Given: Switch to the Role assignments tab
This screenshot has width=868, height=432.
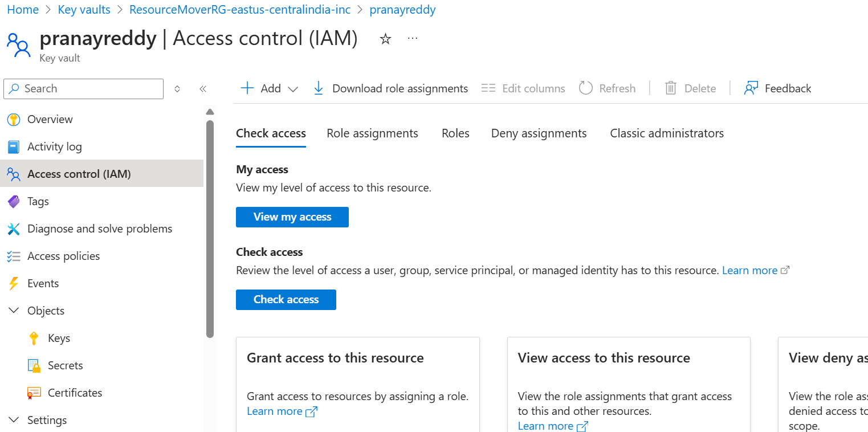Looking at the screenshot, I should [x=372, y=133].
